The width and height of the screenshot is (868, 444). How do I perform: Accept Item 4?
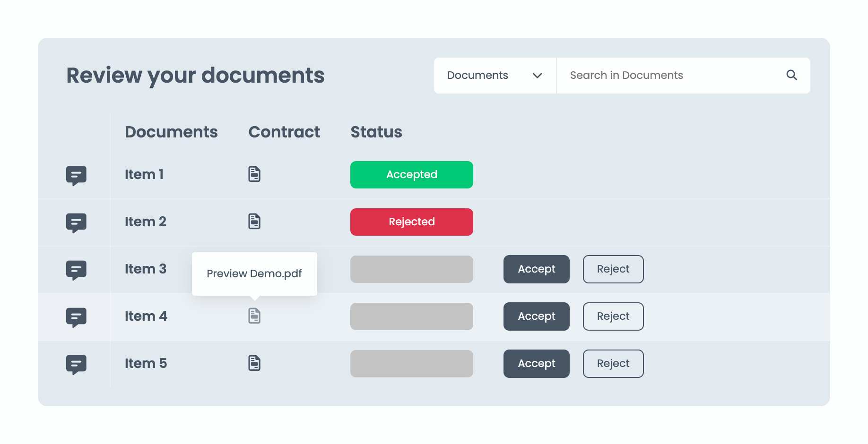(536, 316)
